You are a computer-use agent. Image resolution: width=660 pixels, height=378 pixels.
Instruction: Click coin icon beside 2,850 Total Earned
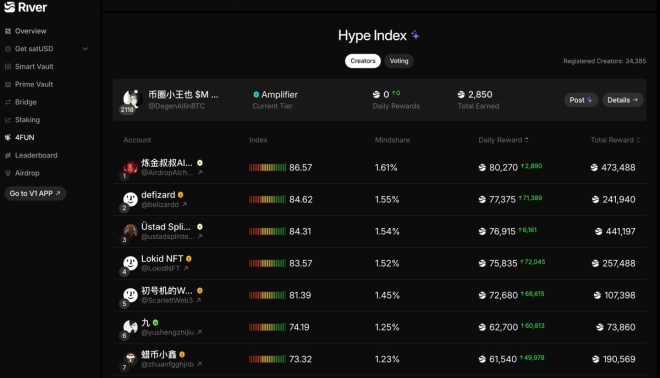pos(461,95)
